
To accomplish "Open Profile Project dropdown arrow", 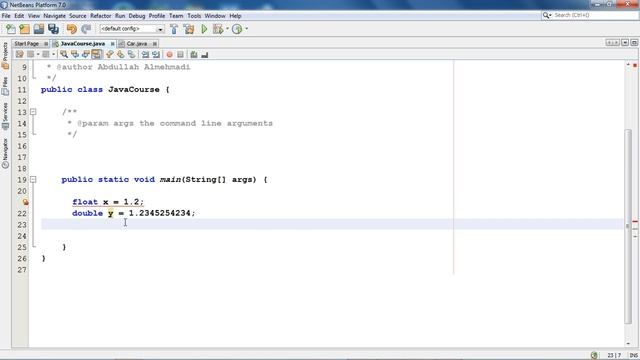I will point(246,29).
